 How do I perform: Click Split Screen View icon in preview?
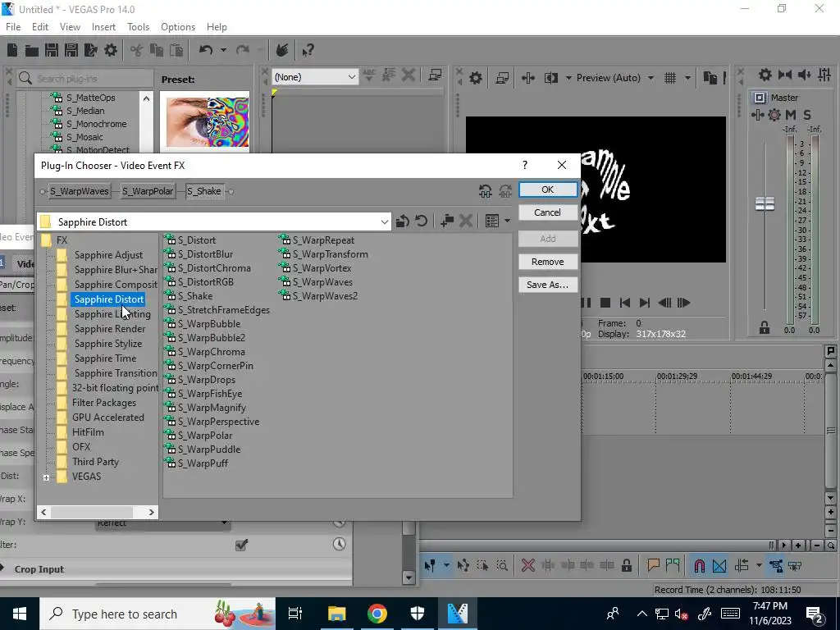click(x=551, y=78)
